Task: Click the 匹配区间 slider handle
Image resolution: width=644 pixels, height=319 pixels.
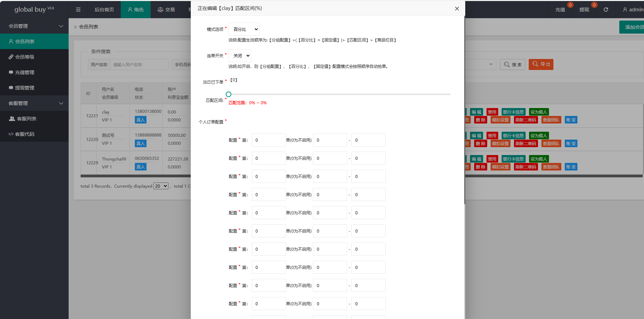Action: click(229, 94)
